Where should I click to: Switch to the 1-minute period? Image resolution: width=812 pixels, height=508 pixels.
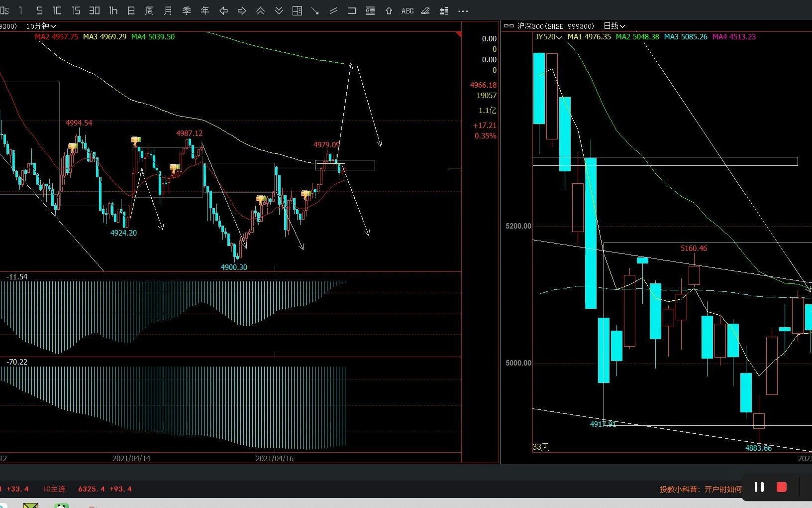[21, 10]
